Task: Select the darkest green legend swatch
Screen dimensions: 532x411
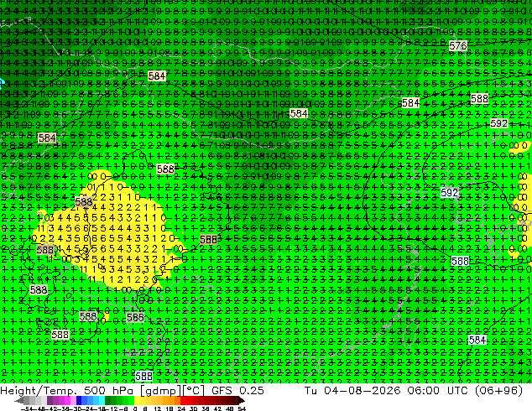Action: click(x=108, y=400)
